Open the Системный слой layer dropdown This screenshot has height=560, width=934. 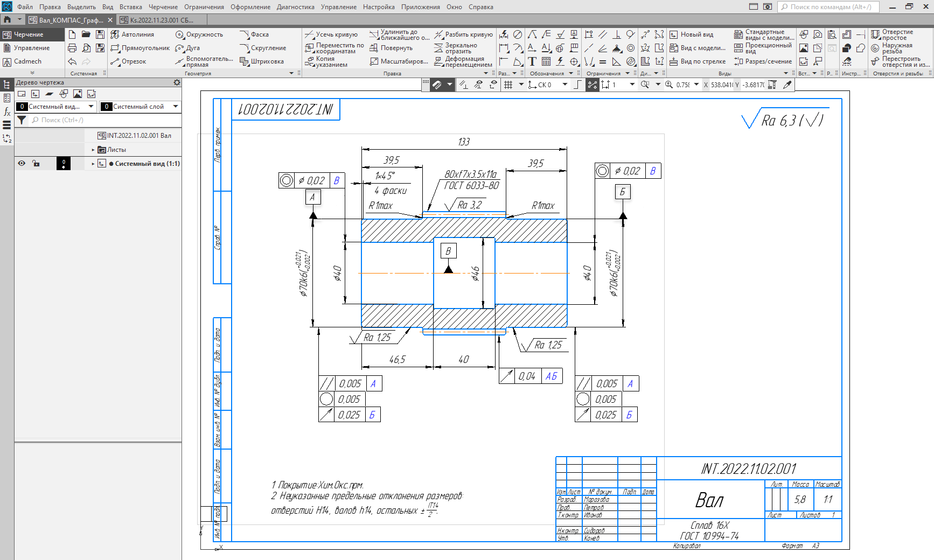pyautogui.click(x=176, y=107)
